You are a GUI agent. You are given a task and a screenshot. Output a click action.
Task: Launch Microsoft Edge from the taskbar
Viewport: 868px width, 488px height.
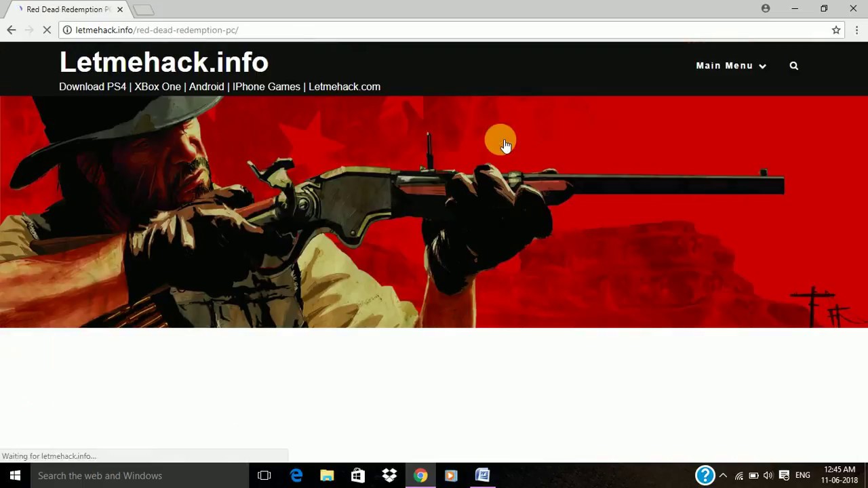[x=296, y=475]
